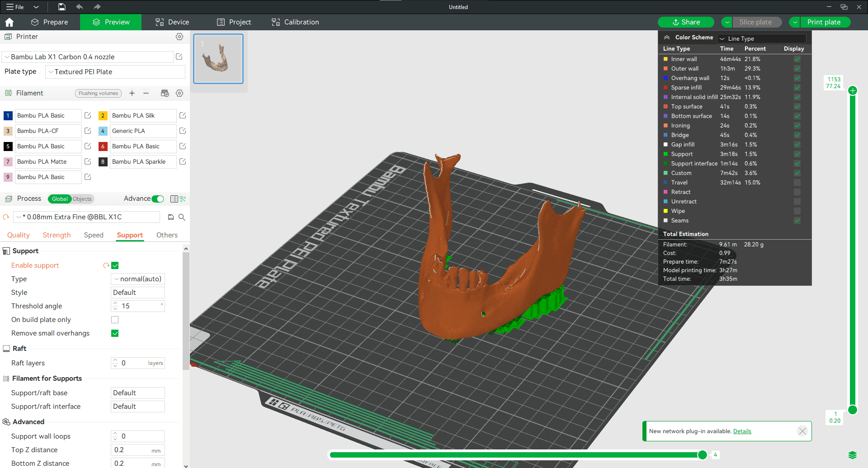The height and width of the screenshot is (468, 868).
Task: Click the Undo arrow
Action: [80, 7]
